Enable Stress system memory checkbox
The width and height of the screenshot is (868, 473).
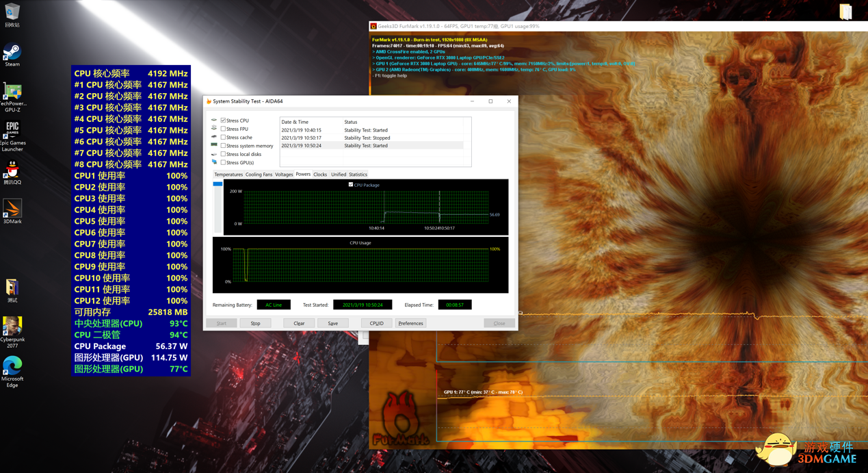223,146
